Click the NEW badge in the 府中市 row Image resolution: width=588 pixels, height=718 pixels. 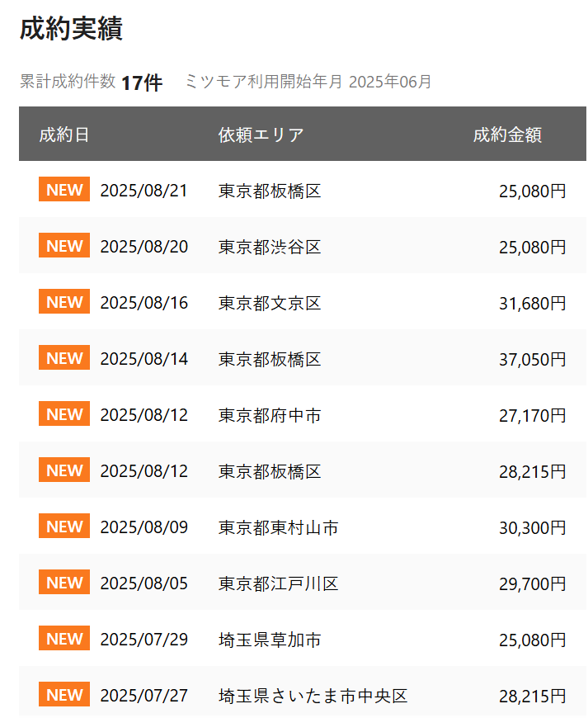64,414
